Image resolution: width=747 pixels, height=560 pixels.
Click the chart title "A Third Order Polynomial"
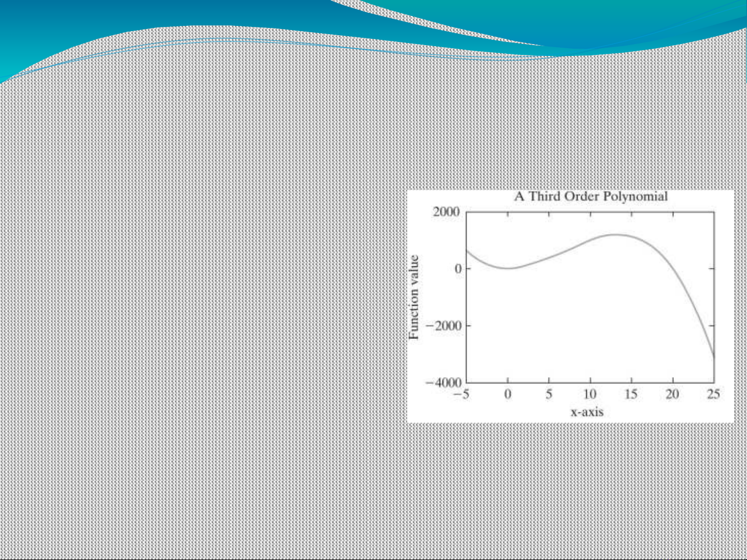(x=590, y=197)
